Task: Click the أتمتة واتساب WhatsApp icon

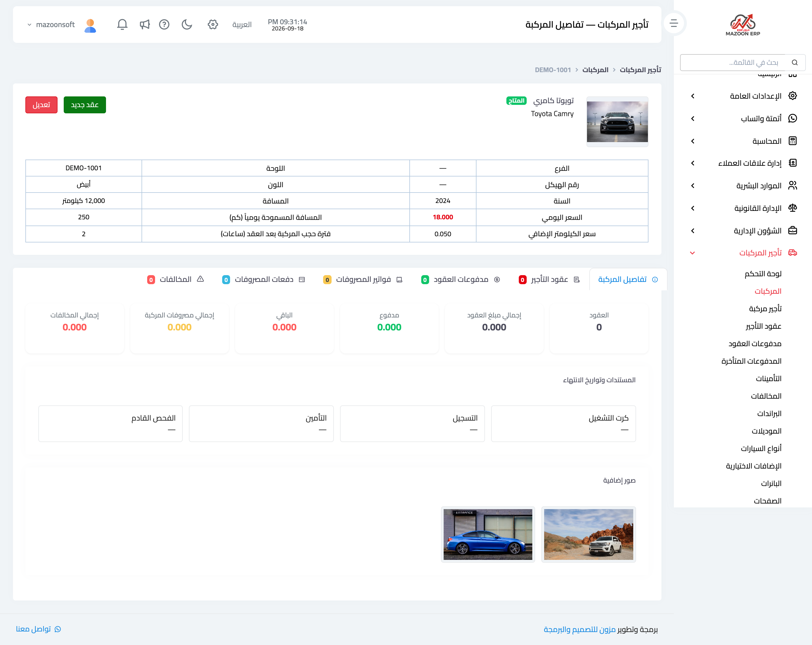Action: tap(793, 118)
